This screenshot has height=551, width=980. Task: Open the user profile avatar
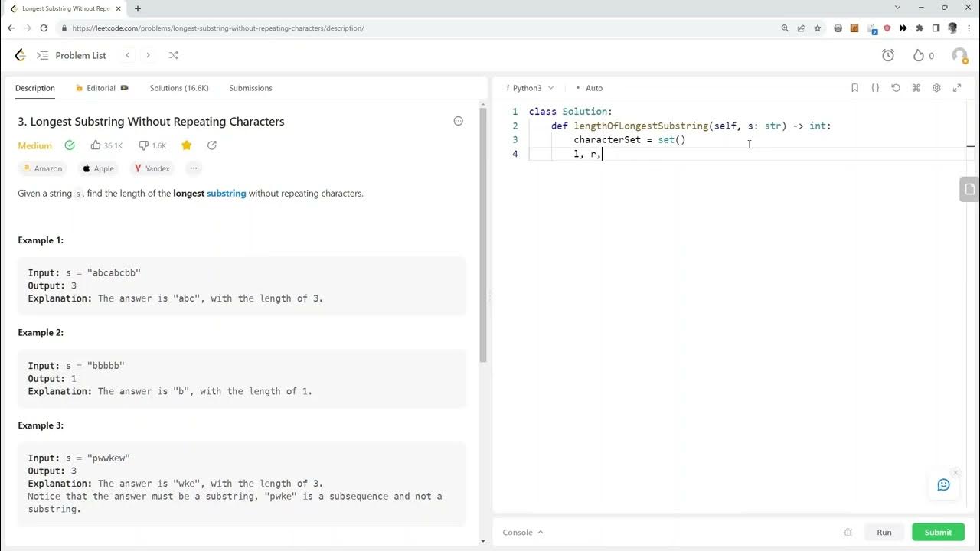(959, 55)
